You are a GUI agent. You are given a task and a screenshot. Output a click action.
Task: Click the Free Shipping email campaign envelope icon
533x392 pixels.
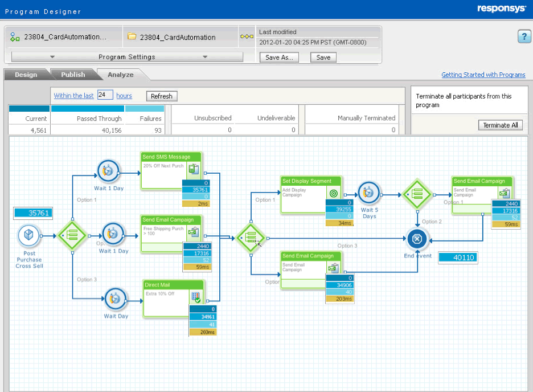(194, 232)
